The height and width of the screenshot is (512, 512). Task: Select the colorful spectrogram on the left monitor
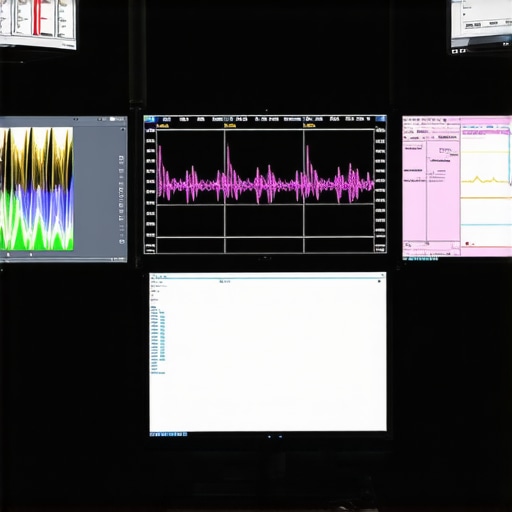point(37,189)
